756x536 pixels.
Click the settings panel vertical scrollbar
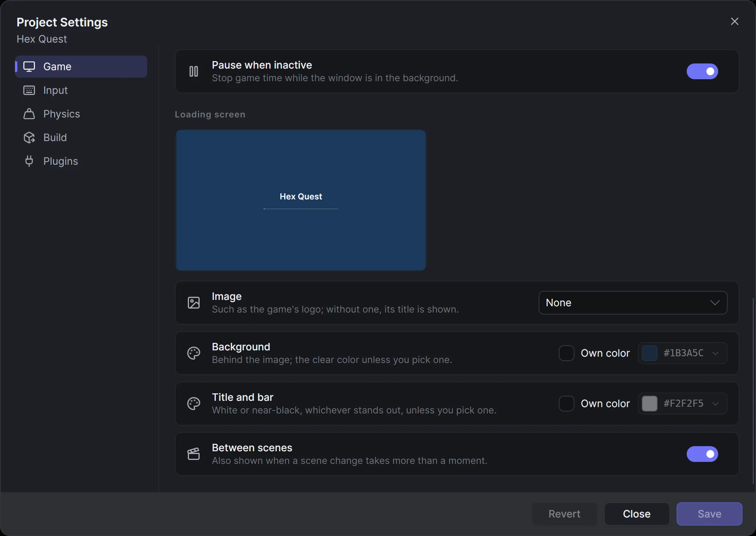(753, 391)
